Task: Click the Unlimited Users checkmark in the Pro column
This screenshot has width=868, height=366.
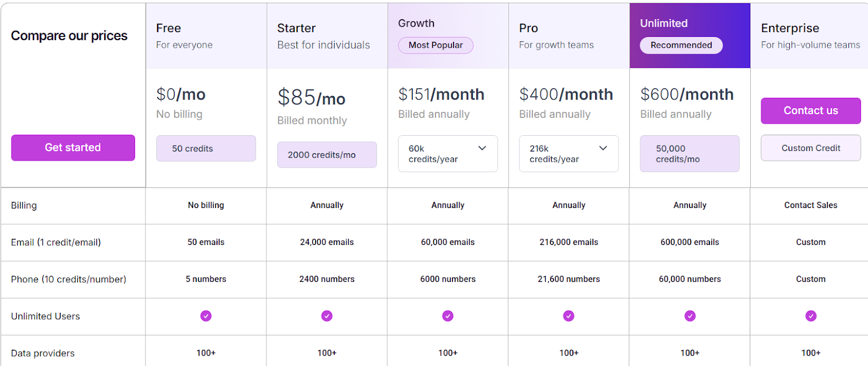Action: coord(569,316)
